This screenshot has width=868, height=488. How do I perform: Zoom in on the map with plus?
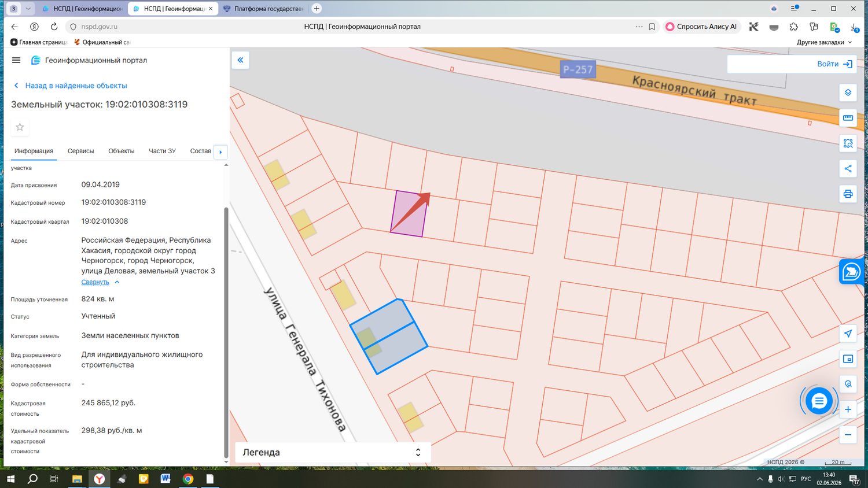pyautogui.click(x=848, y=409)
